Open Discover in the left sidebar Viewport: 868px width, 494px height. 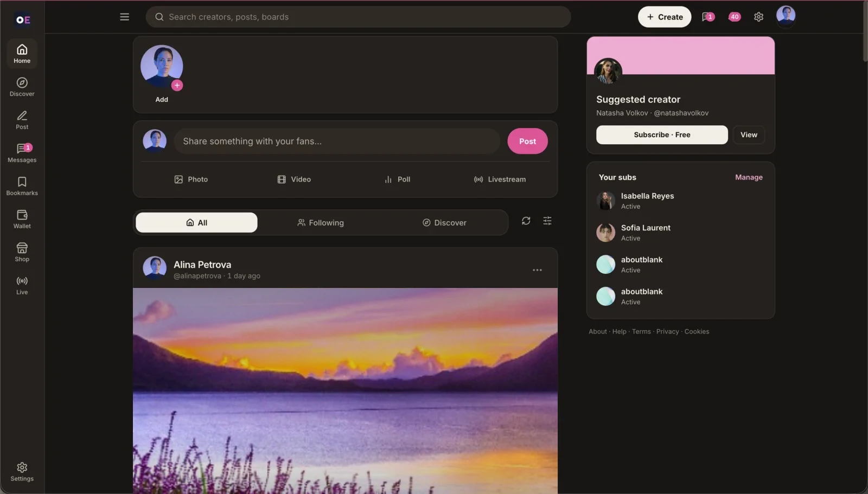tap(22, 87)
